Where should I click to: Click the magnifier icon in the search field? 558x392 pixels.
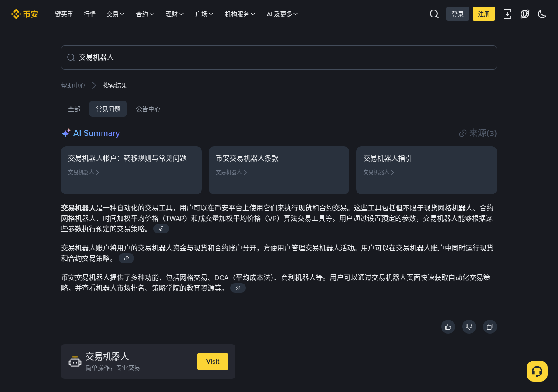(x=71, y=57)
